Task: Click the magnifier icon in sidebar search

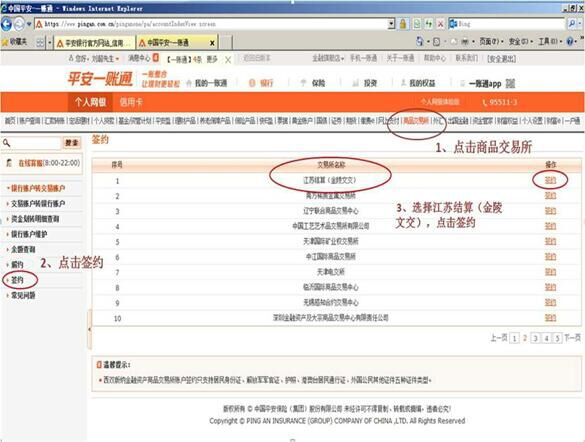Action: [x=6, y=142]
